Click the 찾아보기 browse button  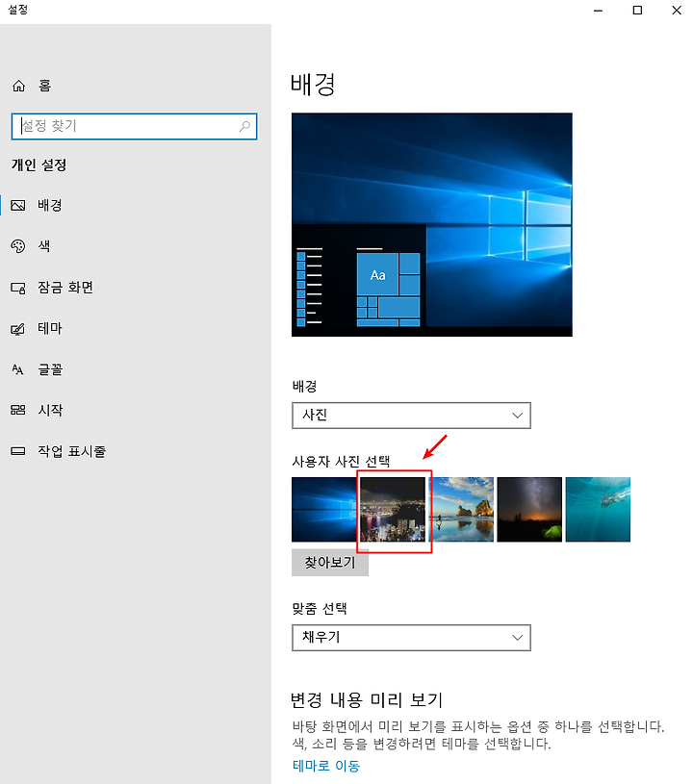pyautogui.click(x=330, y=563)
